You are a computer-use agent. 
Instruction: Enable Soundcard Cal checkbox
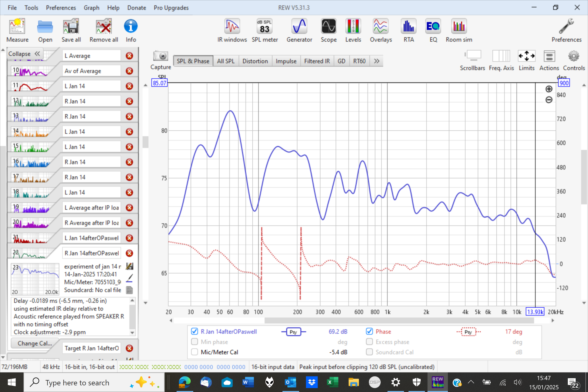point(369,352)
